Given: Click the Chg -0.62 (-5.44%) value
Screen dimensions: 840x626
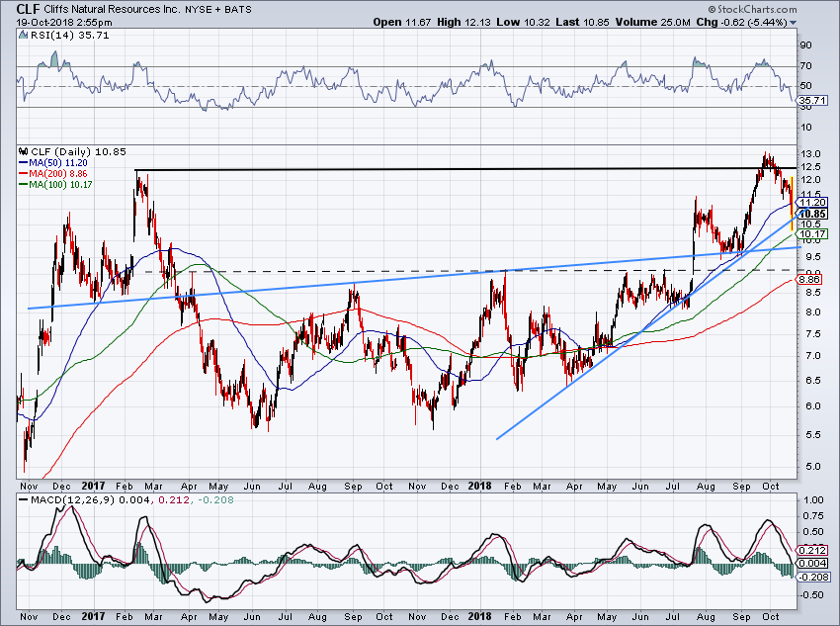Looking at the screenshot, I should tap(741, 23).
